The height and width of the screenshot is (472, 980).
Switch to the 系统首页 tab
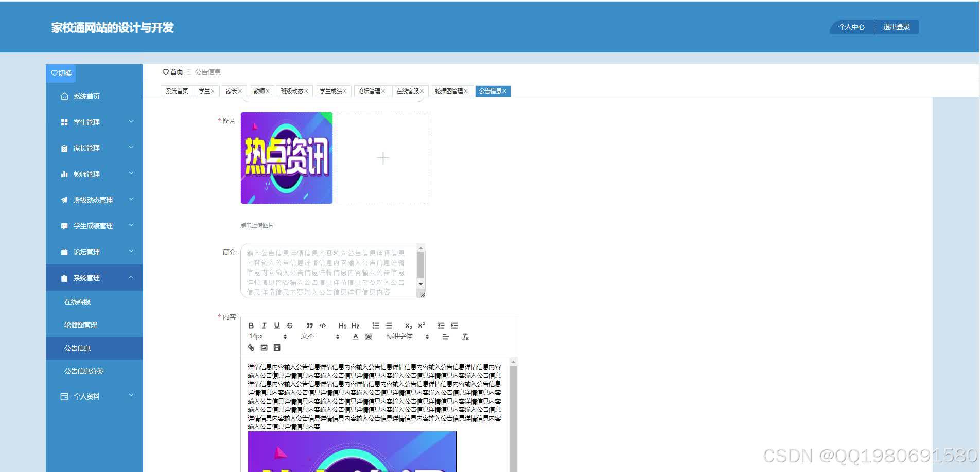pyautogui.click(x=176, y=90)
